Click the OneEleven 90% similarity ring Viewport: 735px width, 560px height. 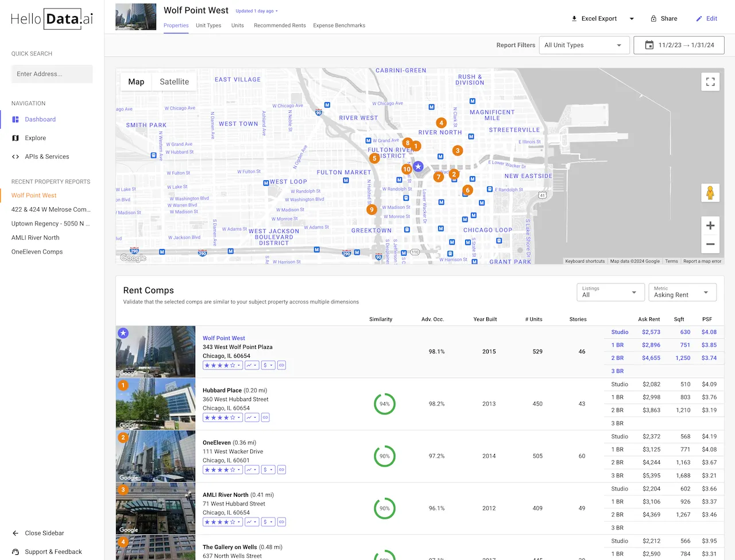(x=385, y=456)
